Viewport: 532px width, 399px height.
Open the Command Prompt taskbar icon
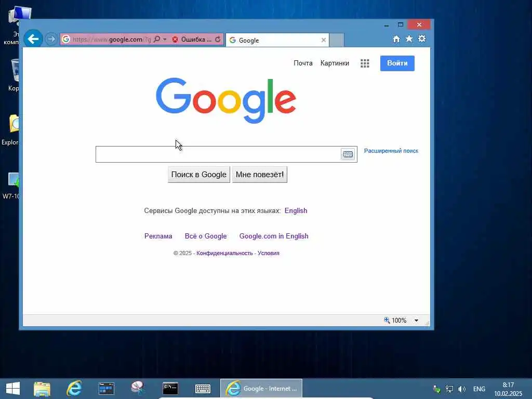click(x=170, y=389)
